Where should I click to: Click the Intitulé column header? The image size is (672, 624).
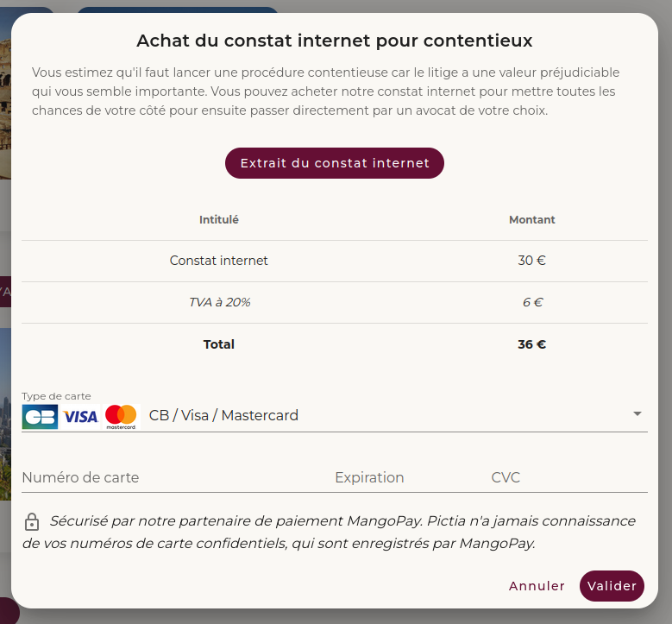click(219, 220)
